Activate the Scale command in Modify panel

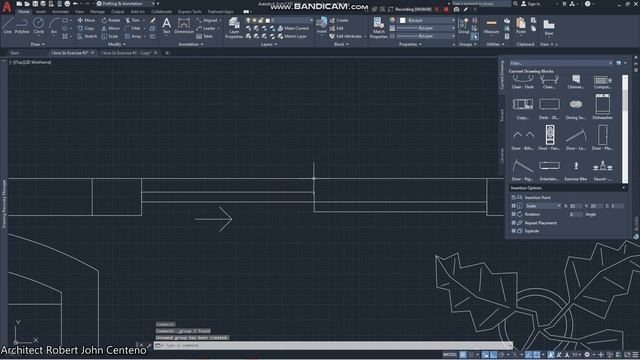tap(110, 36)
